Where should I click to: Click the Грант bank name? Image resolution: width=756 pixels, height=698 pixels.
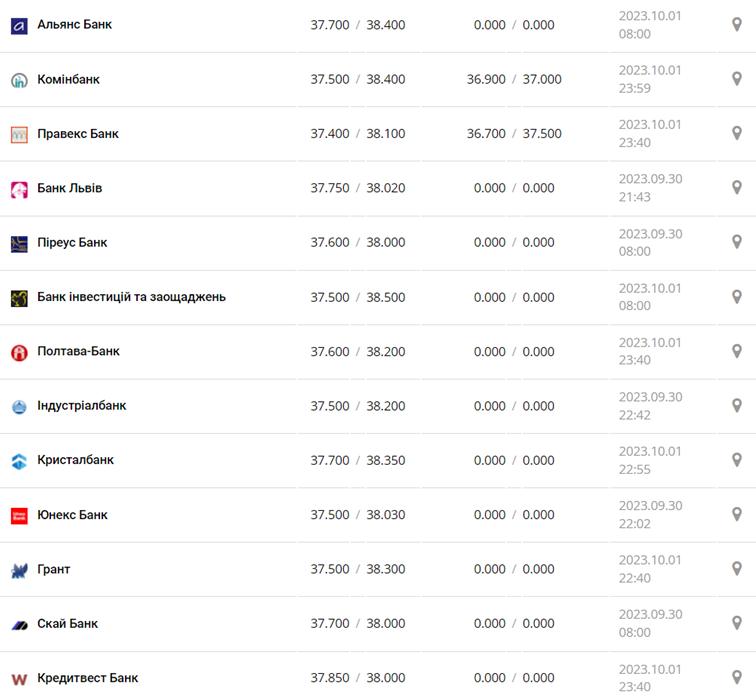pyautogui.click(x=54, y=569)
